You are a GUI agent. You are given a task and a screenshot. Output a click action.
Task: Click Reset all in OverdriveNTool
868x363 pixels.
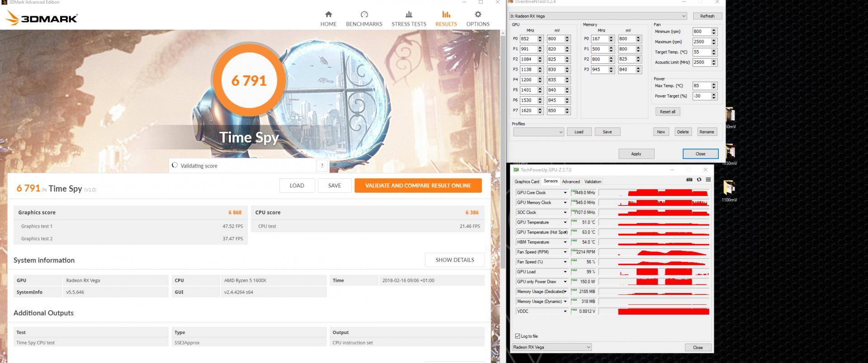click(x=667, y=112)
